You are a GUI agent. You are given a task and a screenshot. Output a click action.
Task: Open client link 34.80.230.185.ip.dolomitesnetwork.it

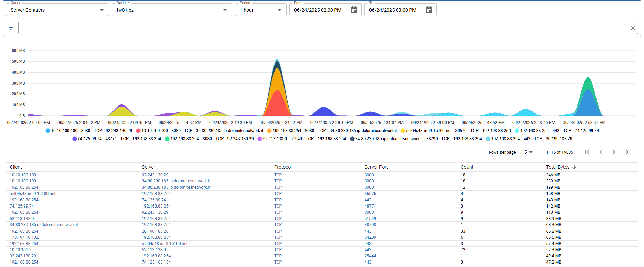[44, 225]
